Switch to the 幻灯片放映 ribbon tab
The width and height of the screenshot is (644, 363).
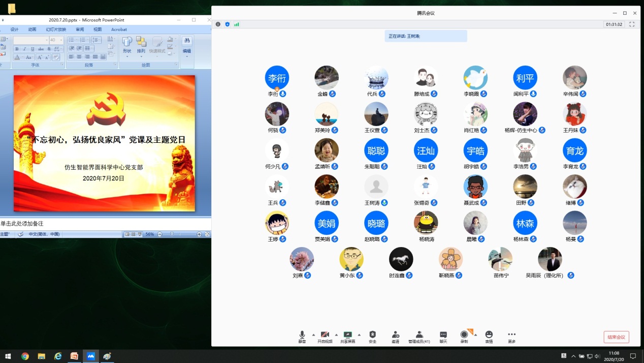click(56, 29)
